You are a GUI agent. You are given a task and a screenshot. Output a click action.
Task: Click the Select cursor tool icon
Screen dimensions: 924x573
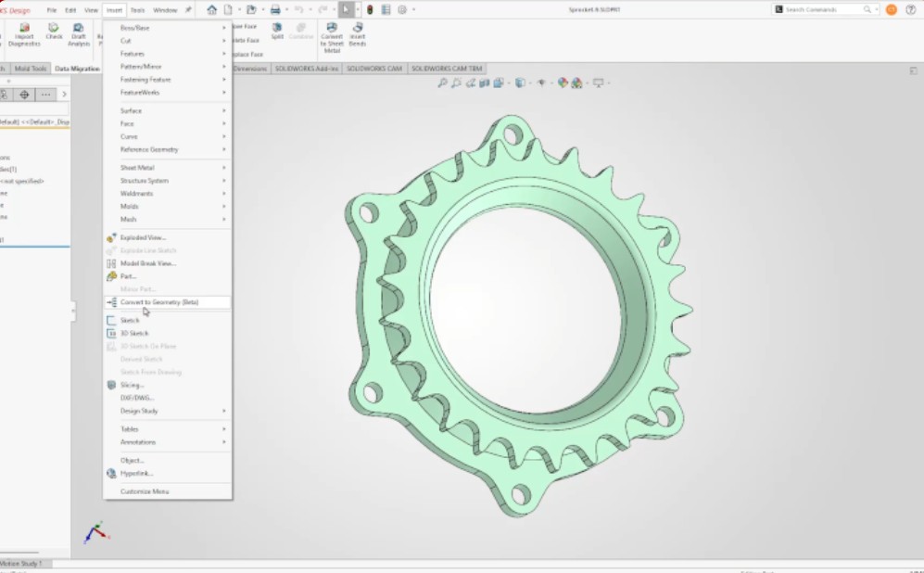[346, 9]
